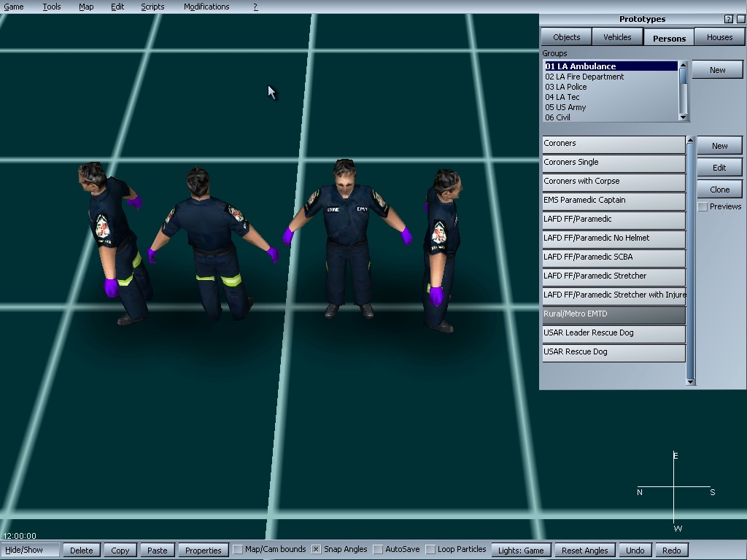
Task: Open the Modifications menu
Action: tap(206, 7)
